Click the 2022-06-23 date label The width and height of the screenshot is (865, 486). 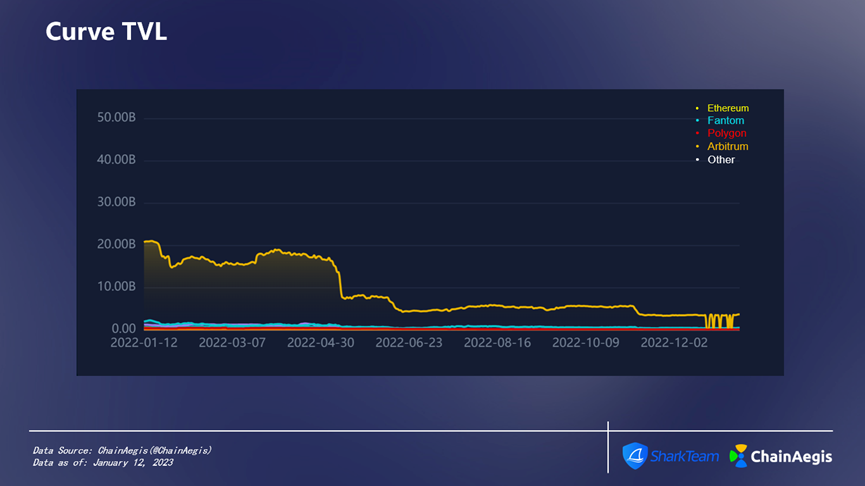(x=409, y=343)
